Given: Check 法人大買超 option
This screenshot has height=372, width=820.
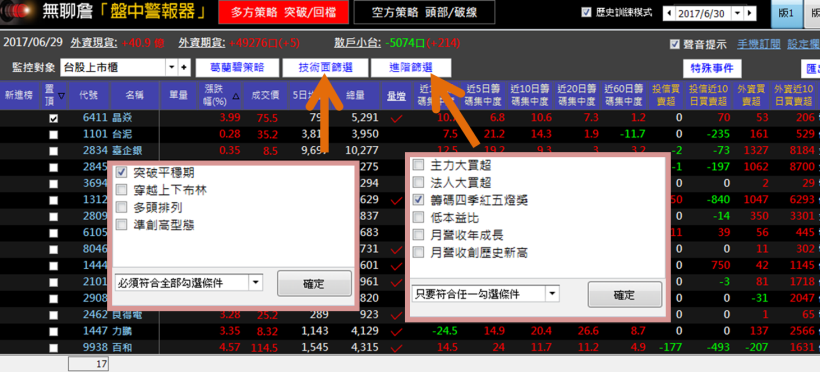Looking at the screenshot, I should tap(418, 183).
